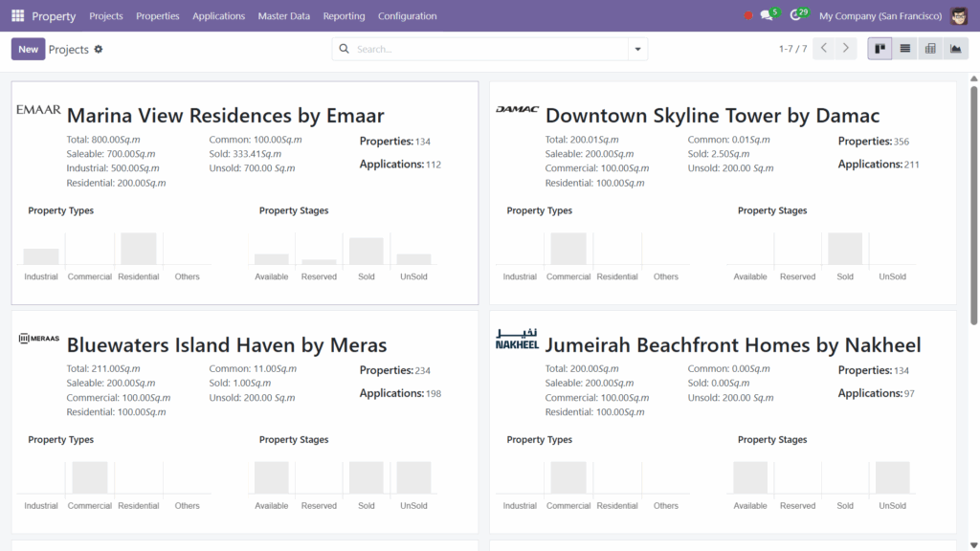Click Sold bar in Marina View stages
The width and height of the screenshot is (980, 551).
pos(367,252)
